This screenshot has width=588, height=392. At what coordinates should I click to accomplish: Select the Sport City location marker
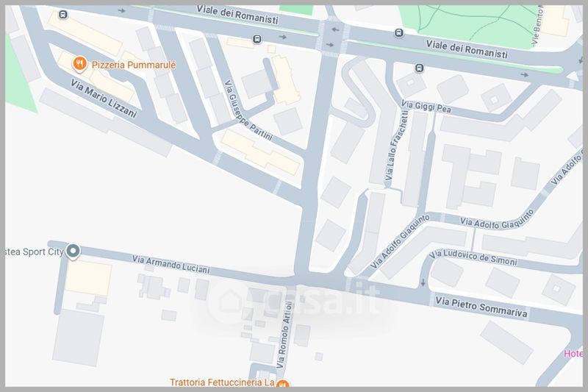(73, 251)
